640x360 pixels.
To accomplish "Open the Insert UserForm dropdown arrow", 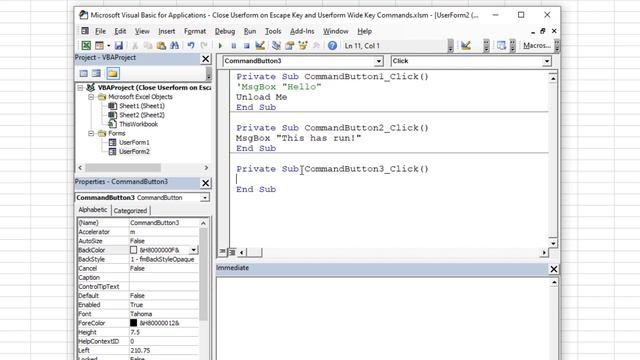I will 109,46.
